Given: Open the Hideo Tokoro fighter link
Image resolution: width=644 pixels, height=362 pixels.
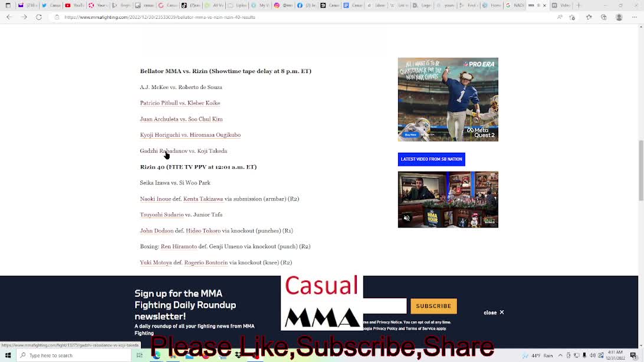Looking at the screenshot, I should point(203,231).
